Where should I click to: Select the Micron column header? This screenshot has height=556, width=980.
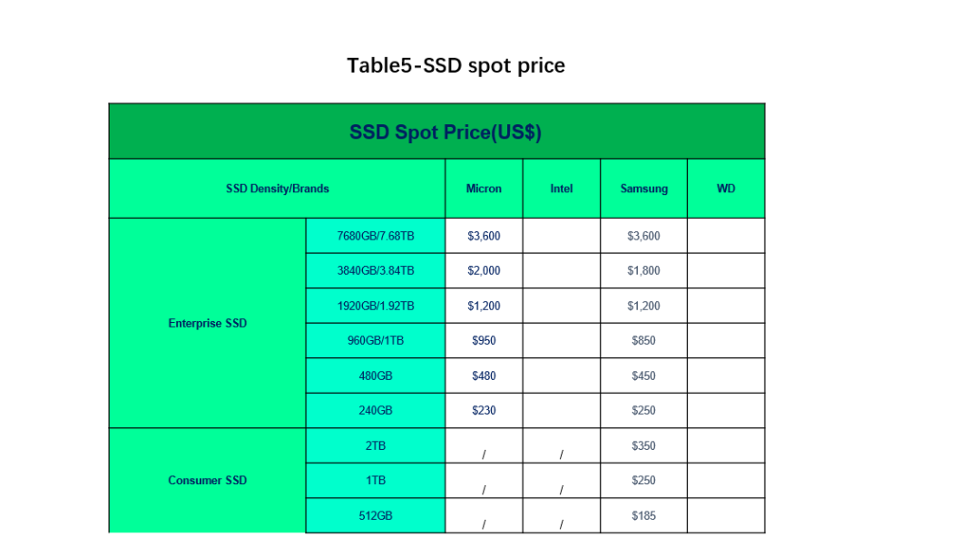pyautogui.click(x=484, y=188)
